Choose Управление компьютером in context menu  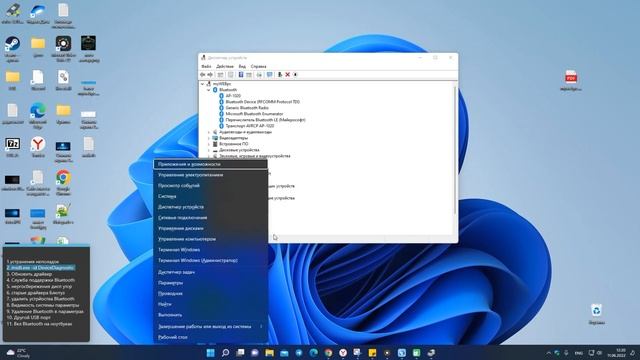click(x=211, y=239)
